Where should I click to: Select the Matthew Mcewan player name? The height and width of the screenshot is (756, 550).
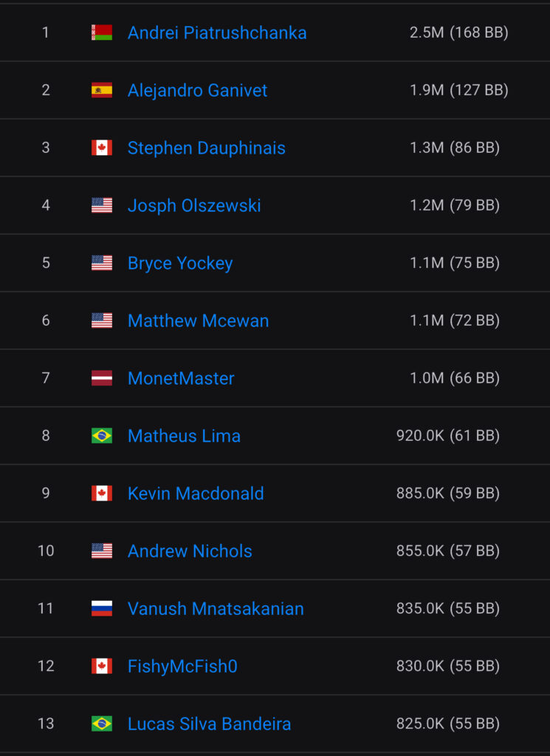coord(198,320)
